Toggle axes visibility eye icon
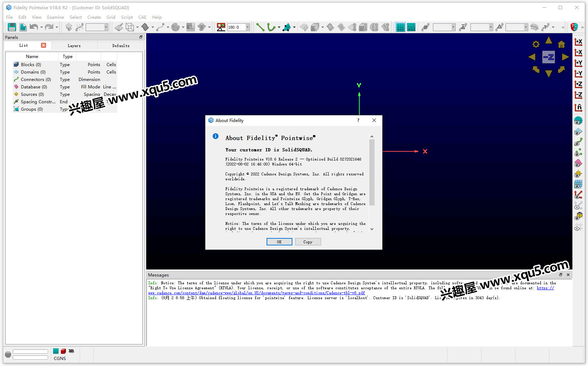The image size is (588, 366). pyautogui.click(x=578, y=195)
